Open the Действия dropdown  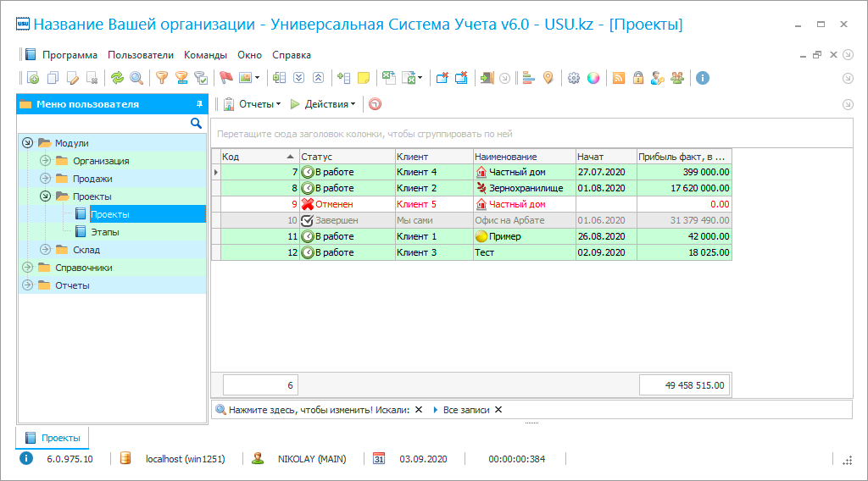323,104
